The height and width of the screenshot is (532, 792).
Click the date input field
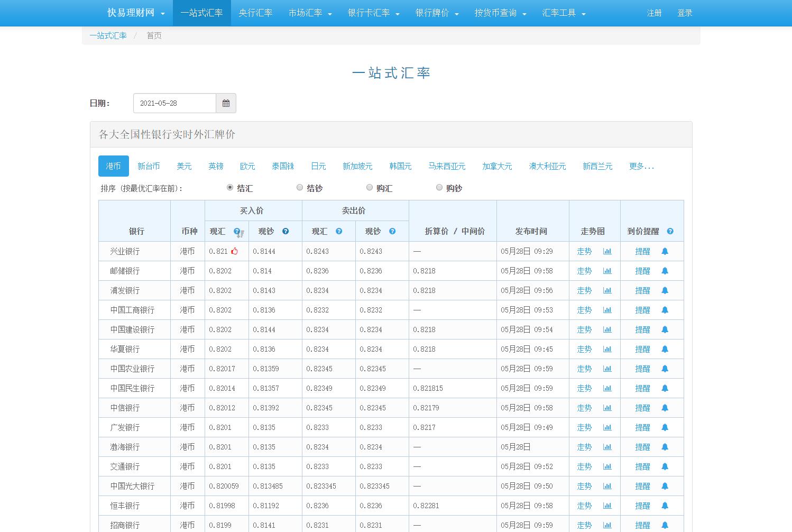tap(174, 103)
